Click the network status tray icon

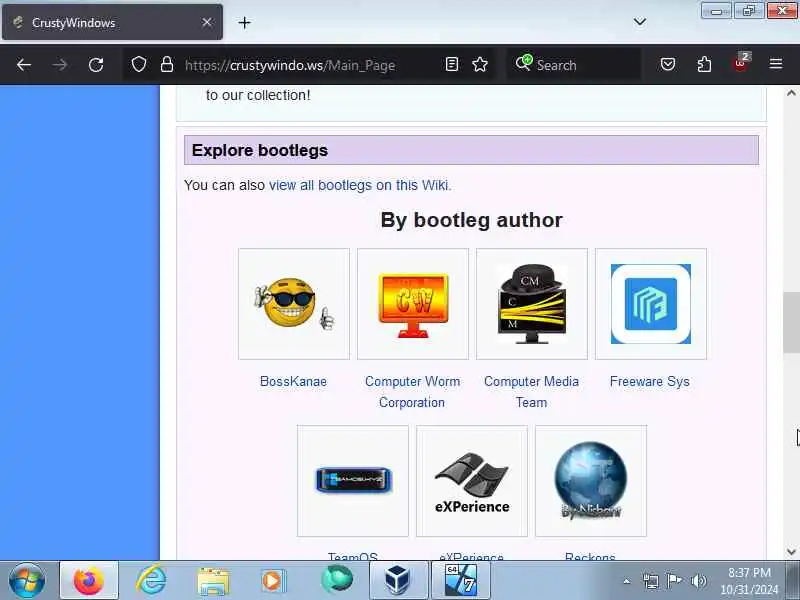651,581
